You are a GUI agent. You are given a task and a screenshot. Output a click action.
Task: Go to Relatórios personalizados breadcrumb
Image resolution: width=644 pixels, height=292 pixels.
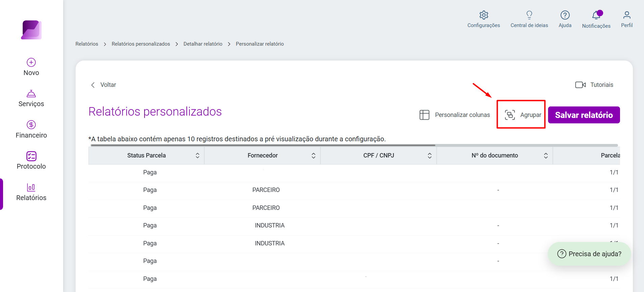141,44
